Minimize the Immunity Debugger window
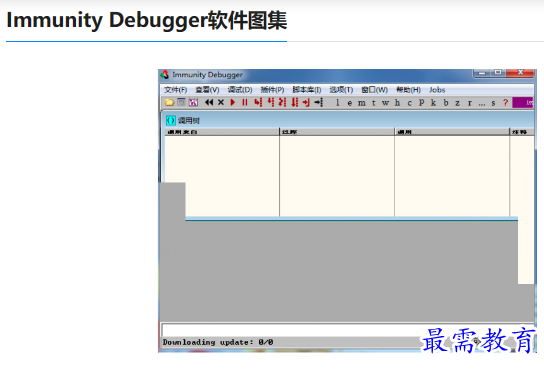The width and height of the screenshot is (544, 372). coord(482,73)
